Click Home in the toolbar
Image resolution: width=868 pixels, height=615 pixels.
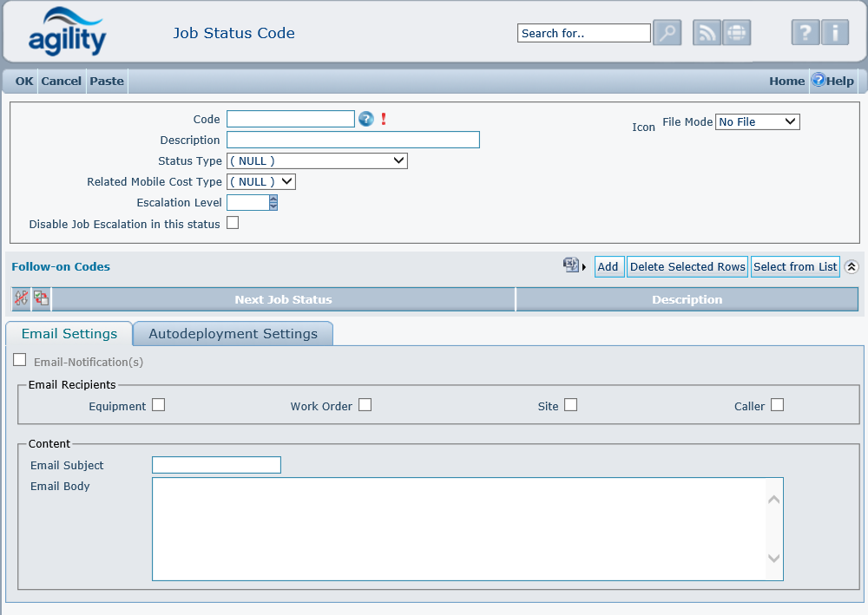tap(786, 81)
